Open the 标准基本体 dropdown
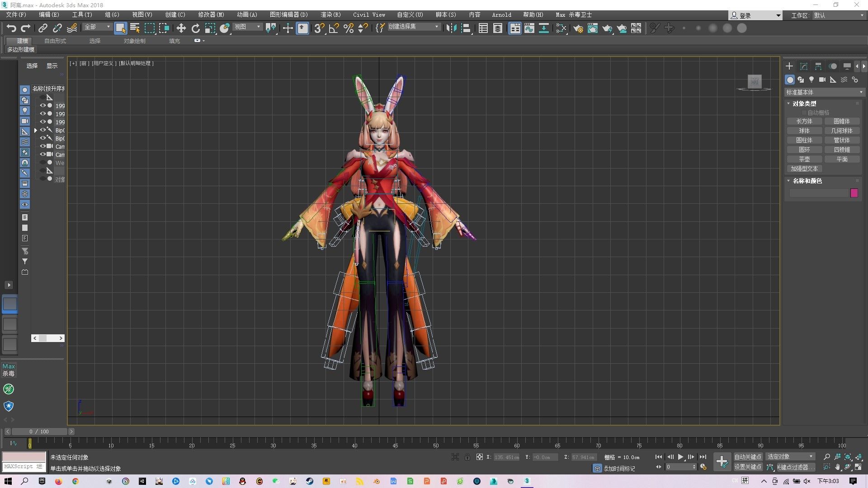 pyautogui.click(x=824, y=92)
